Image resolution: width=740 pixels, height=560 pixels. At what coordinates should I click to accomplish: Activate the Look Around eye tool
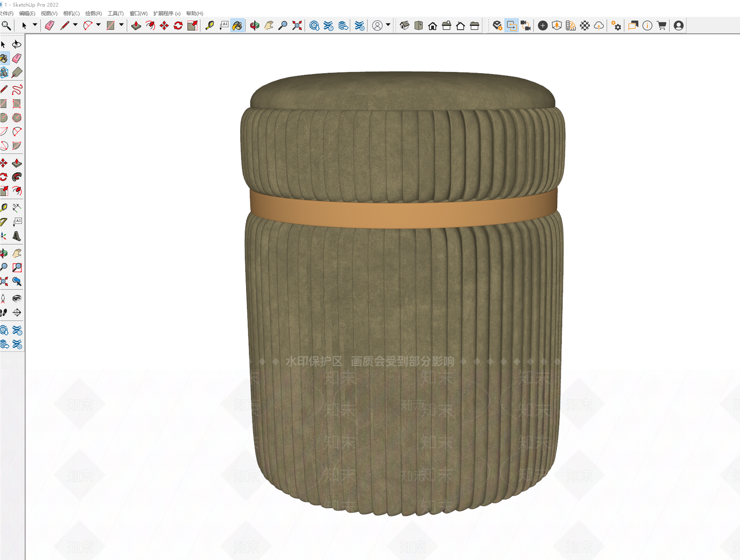[17, 298]
